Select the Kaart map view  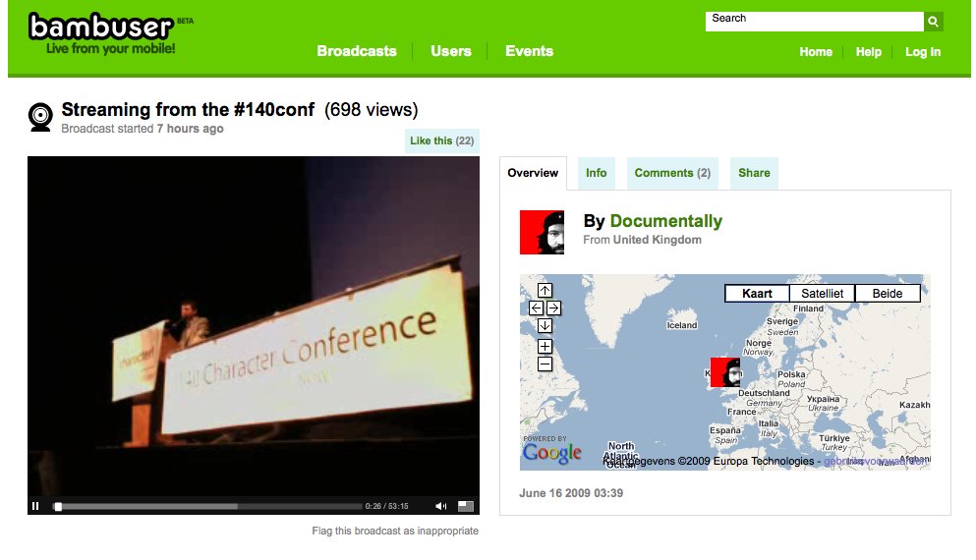pyautogui.click(x=756, y=293)
